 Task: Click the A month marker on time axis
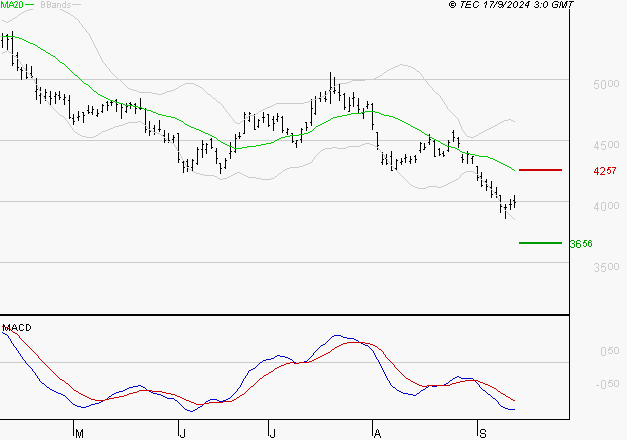[377, 434]
